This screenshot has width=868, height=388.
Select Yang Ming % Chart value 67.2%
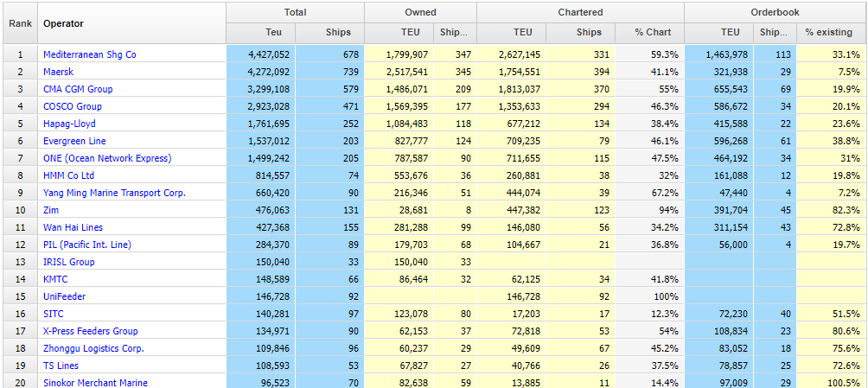coord(650,193)
